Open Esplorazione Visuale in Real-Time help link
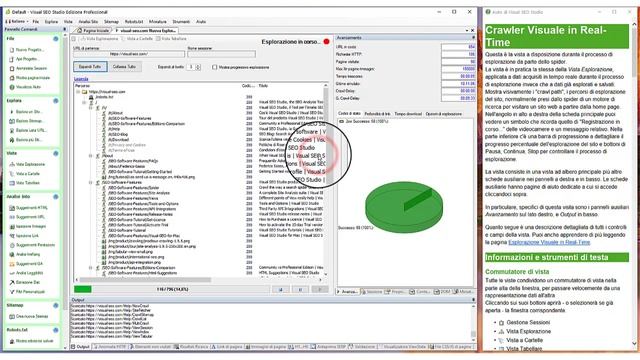640x360 pixels. [549, 242]
